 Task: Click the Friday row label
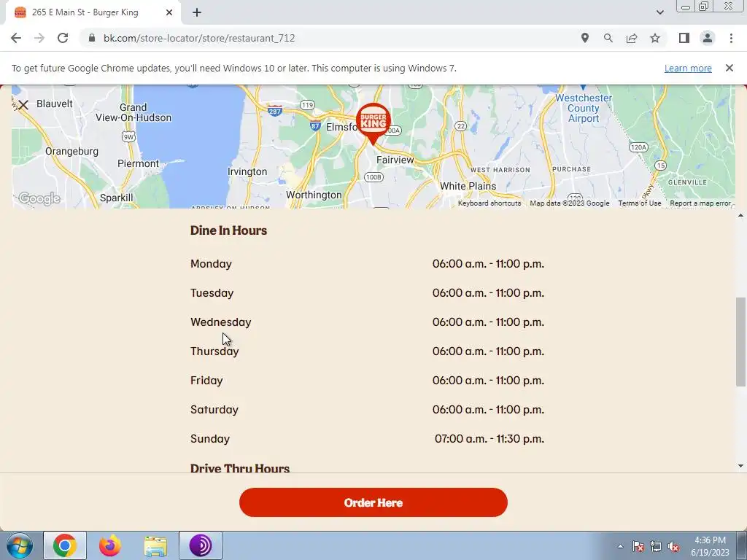tap(206, 381)
